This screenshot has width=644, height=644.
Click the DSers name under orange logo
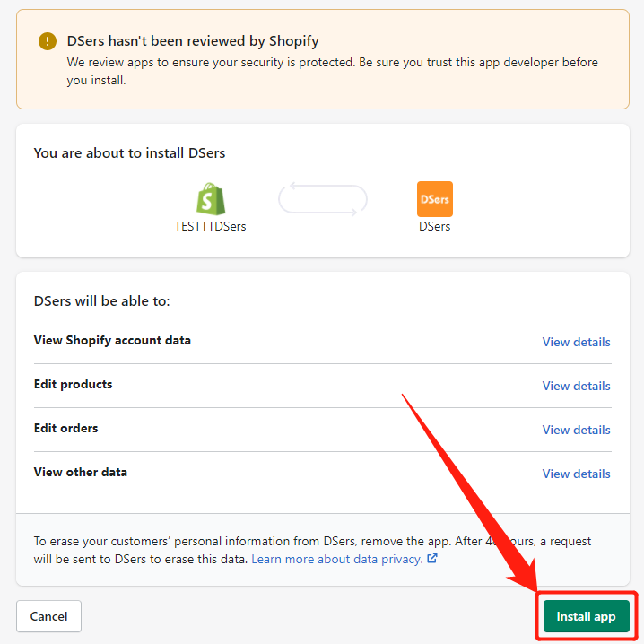434,226
